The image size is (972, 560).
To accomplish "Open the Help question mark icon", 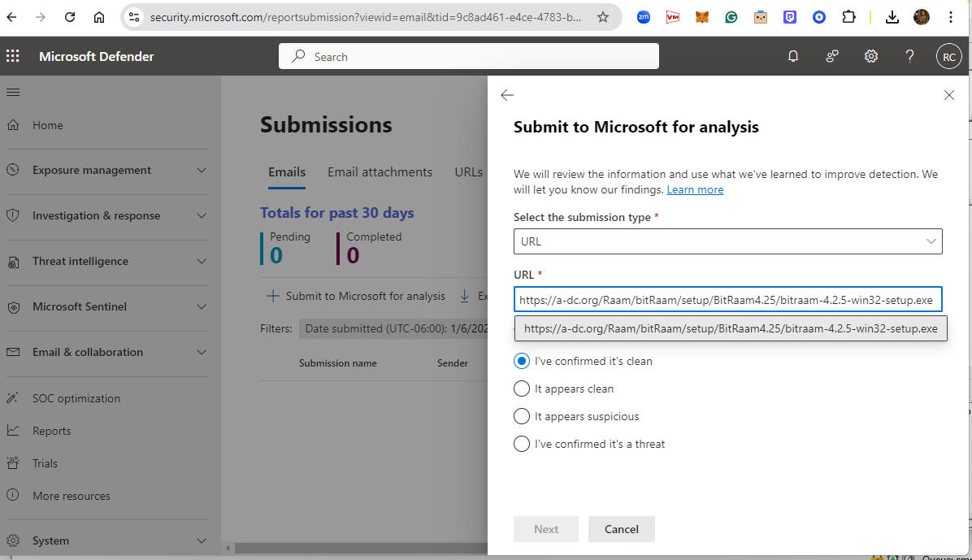I will point(909,56).
